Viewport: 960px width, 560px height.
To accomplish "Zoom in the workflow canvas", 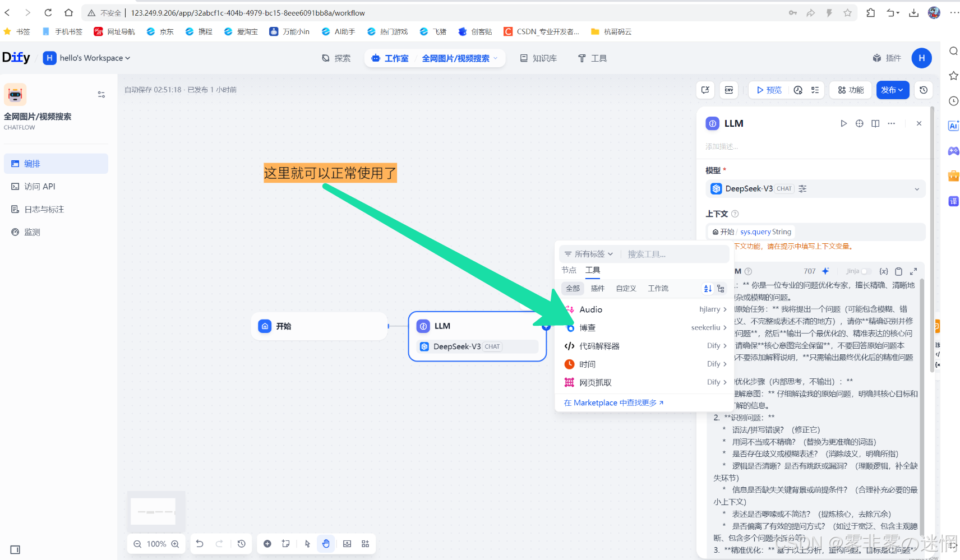I will tap(175, 544).
